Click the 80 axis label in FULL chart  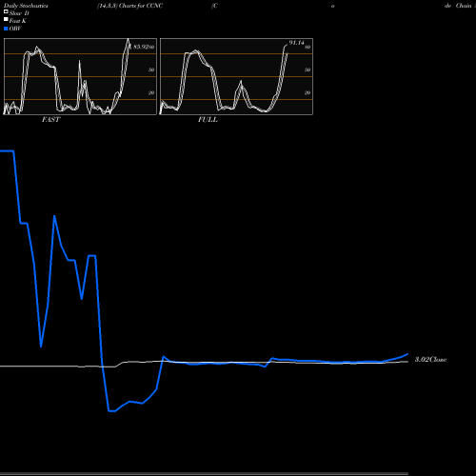[x=307, y=48]
